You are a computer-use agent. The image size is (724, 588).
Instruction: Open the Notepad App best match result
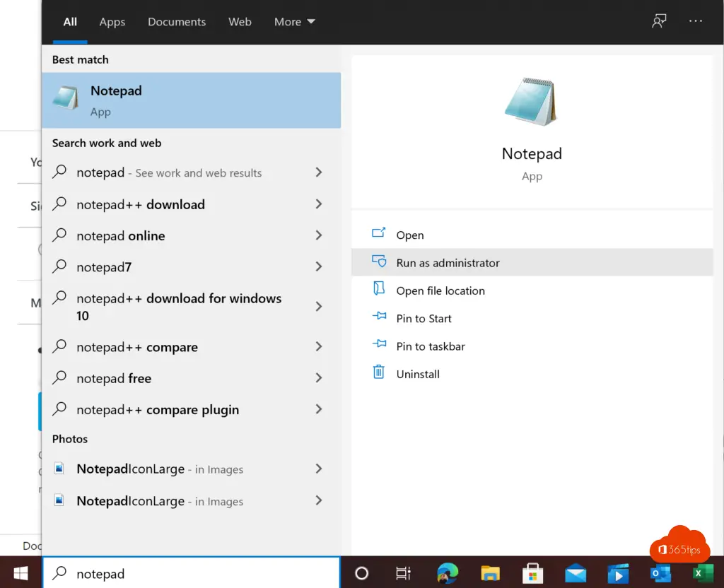(x=191, y=100)
